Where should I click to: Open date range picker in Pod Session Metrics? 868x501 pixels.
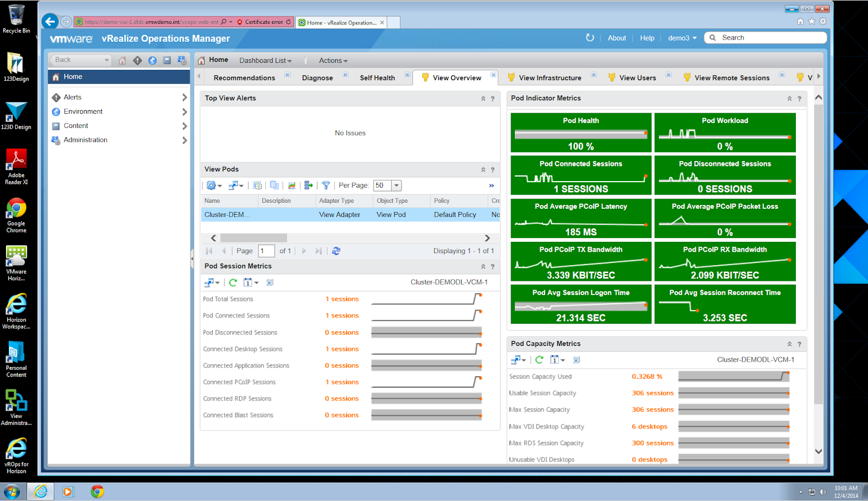[251, 282]
